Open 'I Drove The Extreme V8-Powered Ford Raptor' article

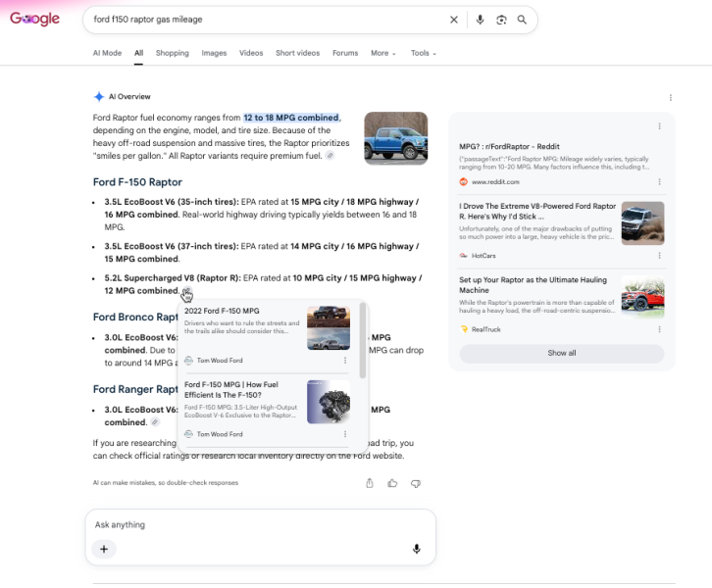(x=537, y=211)
